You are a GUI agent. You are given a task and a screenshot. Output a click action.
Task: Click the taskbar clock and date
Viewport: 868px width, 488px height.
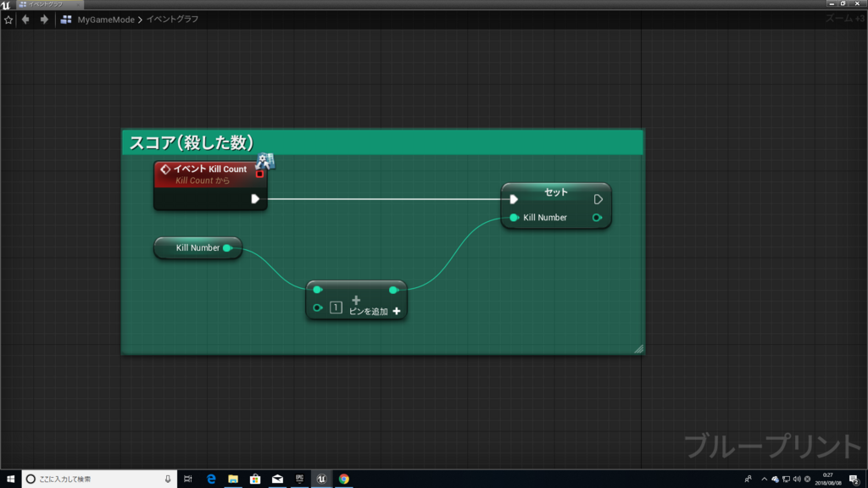[827, 480]
